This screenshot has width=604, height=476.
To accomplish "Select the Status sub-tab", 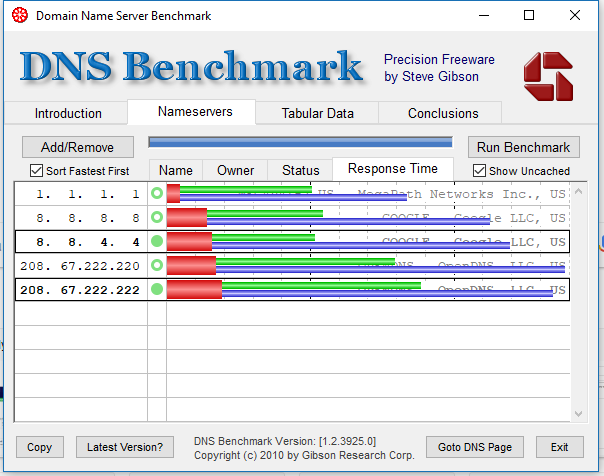I will click(x=300, y=170).
